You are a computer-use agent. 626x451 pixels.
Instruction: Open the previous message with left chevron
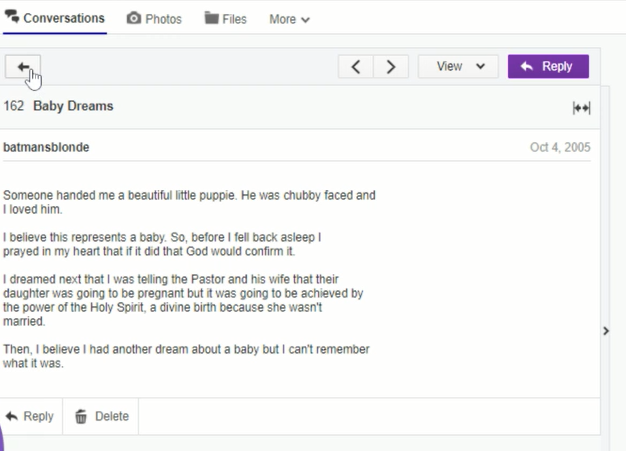pos(356,67)
